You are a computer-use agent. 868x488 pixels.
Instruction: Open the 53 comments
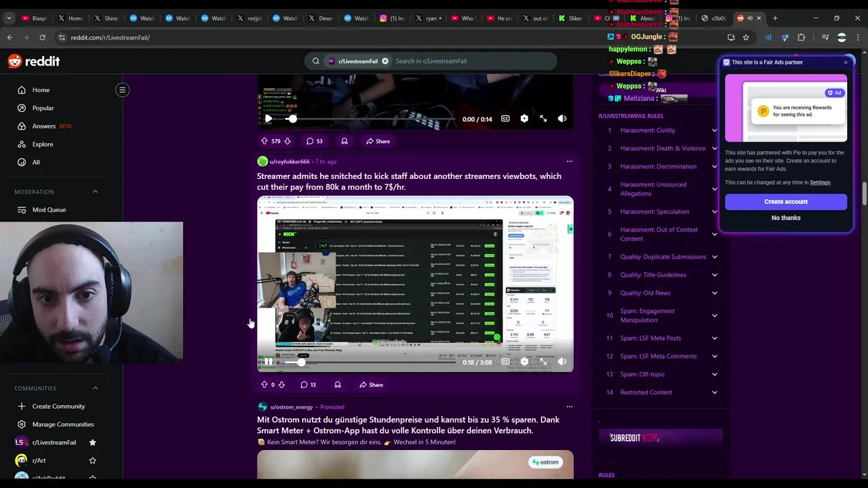pos(314,141)
